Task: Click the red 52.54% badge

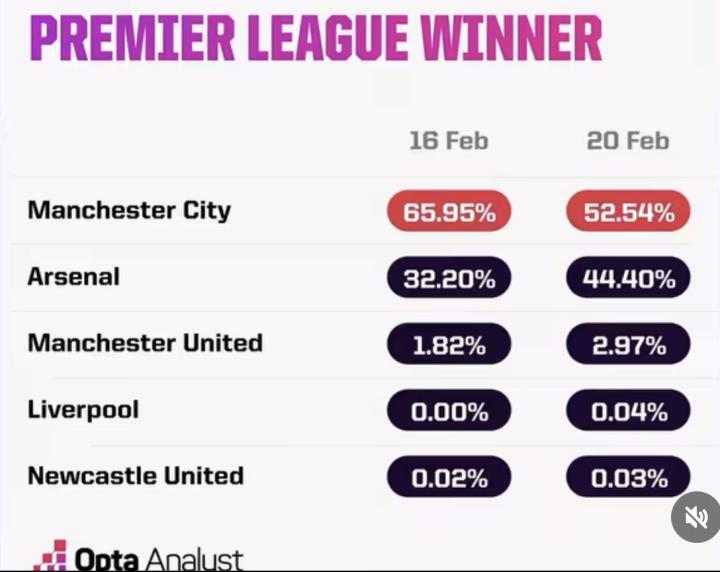Action: coord(628,212)
